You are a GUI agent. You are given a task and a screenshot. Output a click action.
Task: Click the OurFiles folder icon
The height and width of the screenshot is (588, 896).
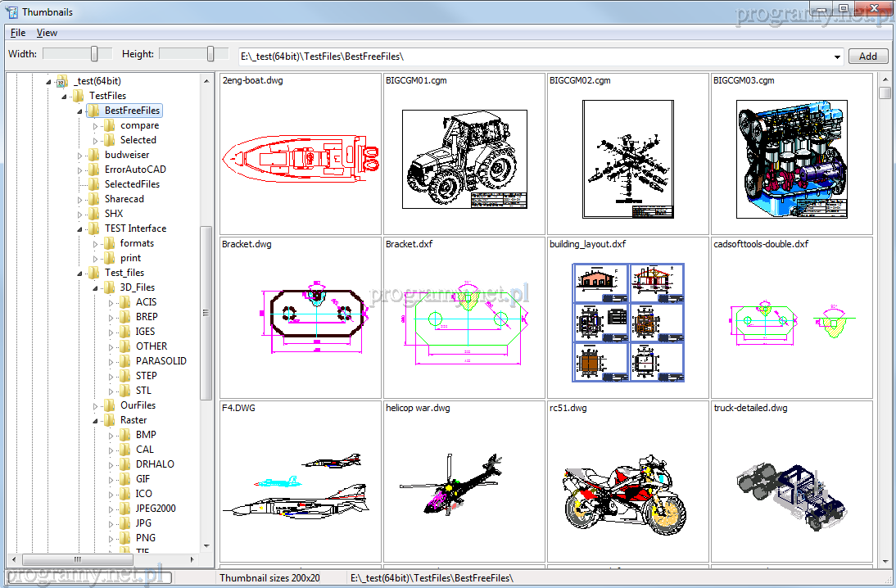(108, 405)
